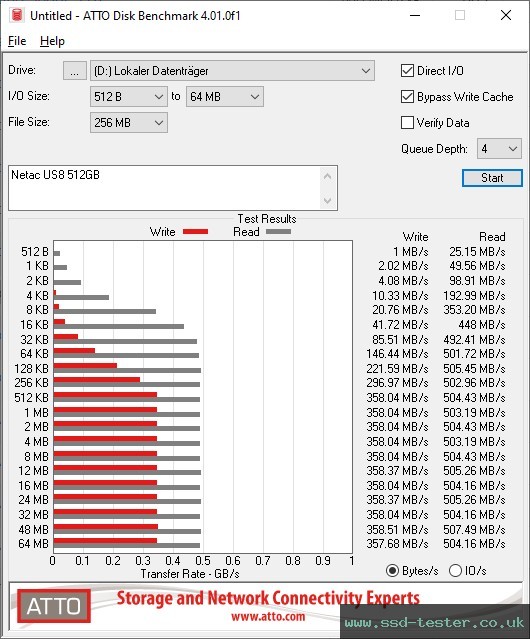Viewport: 530px width, 639px height.
Task: Click the 357.68 MB/s write value
Action: pos(397,544)
